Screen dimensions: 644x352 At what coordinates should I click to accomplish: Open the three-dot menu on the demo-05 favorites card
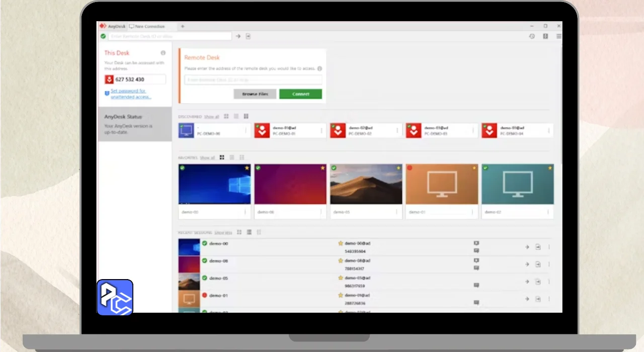tap(397, 212)
